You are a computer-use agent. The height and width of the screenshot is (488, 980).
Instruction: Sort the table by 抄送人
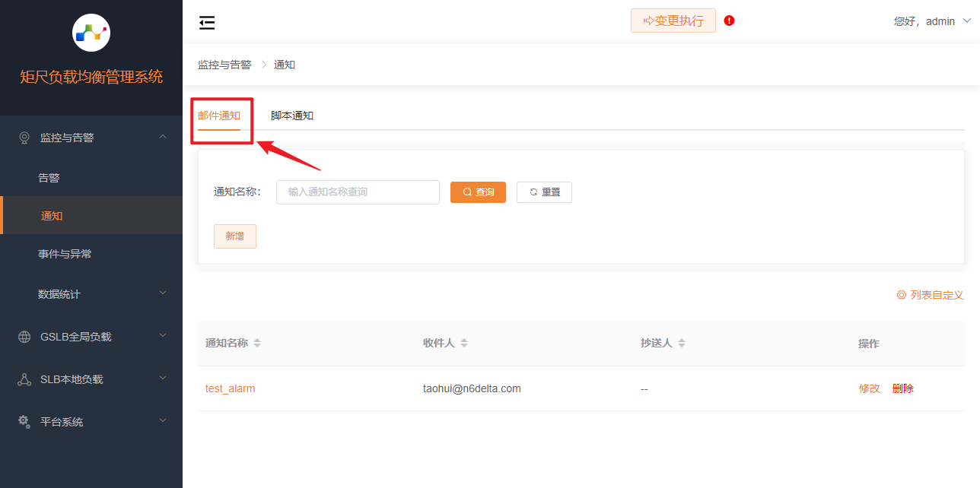682,344
